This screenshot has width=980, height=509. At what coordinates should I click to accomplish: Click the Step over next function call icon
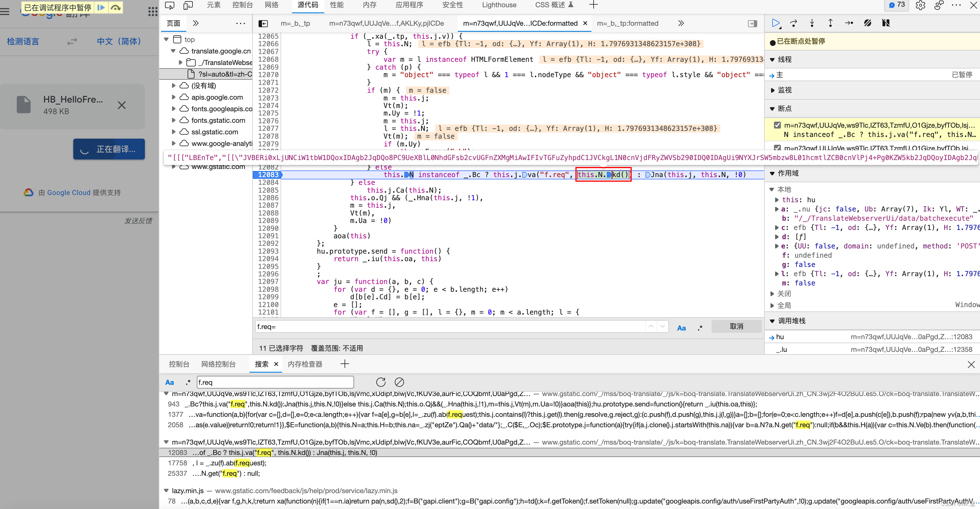794,23
